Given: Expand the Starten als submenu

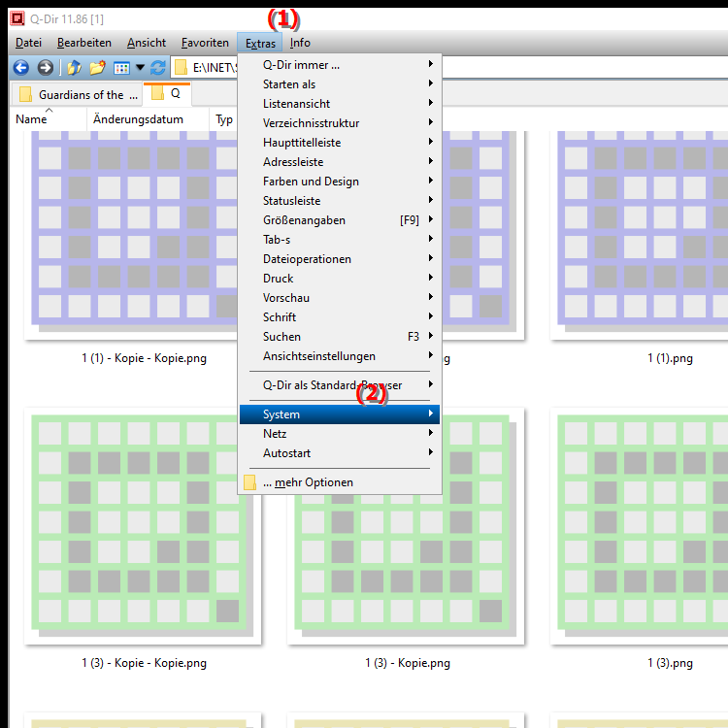Looking at the screenshot, I should click(340, 84).
